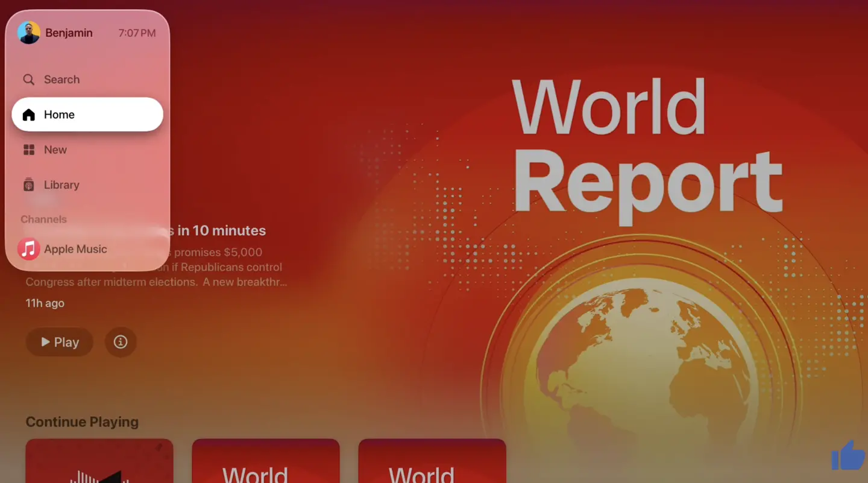
Task: Click the Benjamin profile avatar
Action: [28, 33]
